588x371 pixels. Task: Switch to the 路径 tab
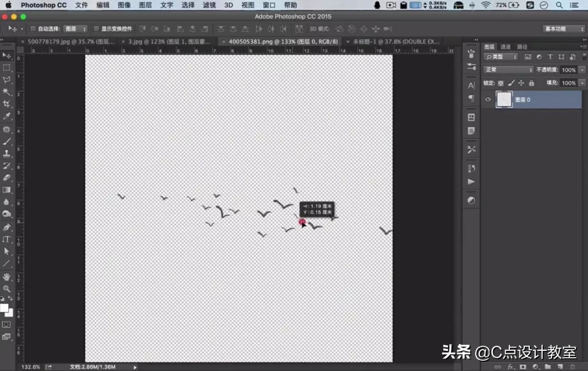point(522,47)
